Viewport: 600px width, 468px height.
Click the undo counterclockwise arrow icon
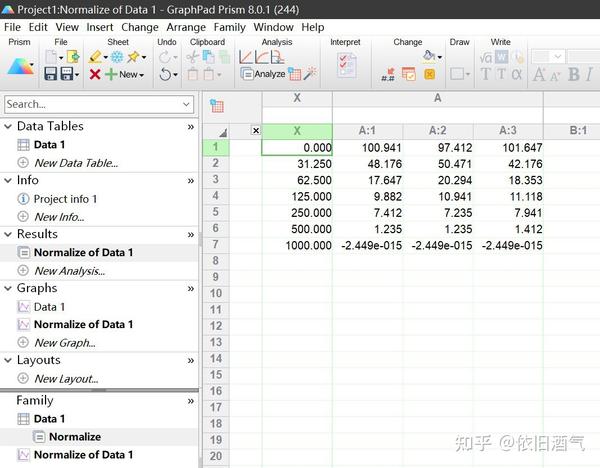pyautogui.click(x=165, y=74)
